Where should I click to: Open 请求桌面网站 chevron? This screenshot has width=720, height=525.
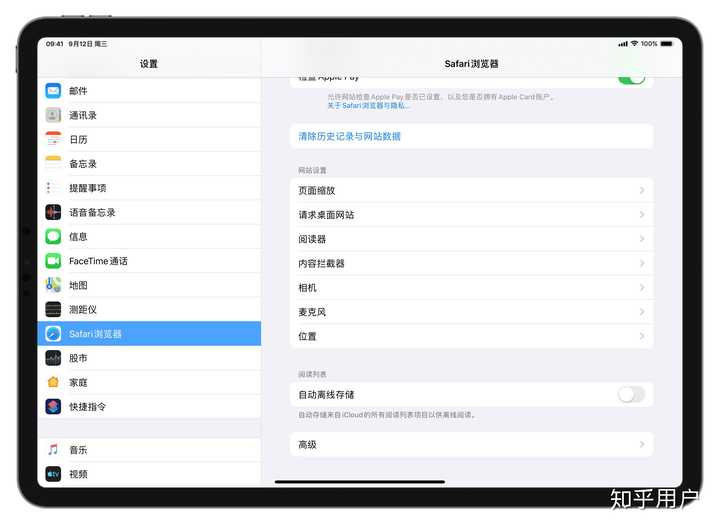pyautogui.click(x=642, y=215)
